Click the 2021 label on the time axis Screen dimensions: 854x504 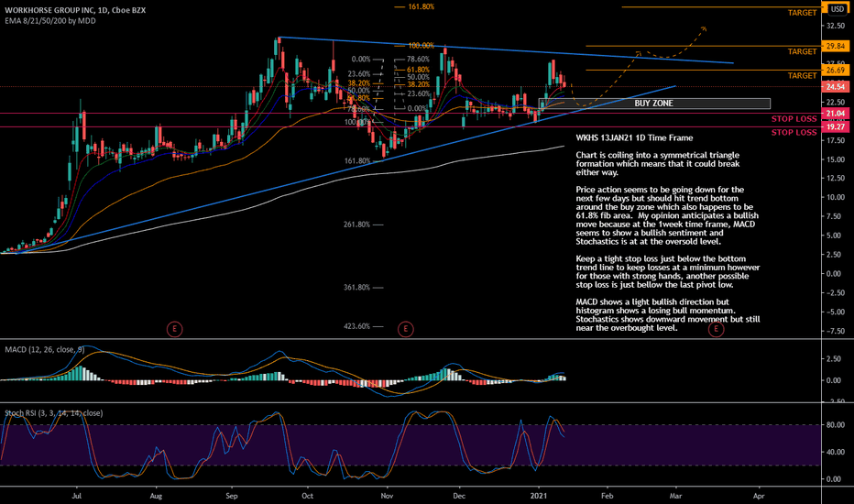pos(539,496)
